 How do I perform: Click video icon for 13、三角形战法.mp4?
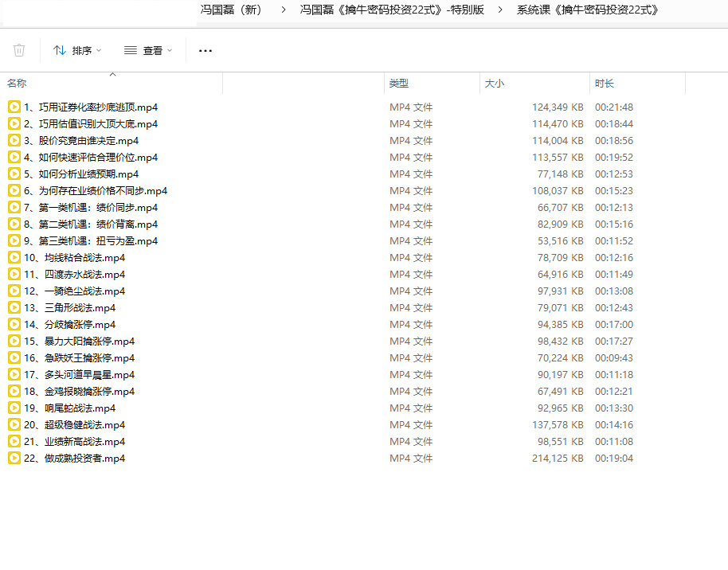(14, 308)
